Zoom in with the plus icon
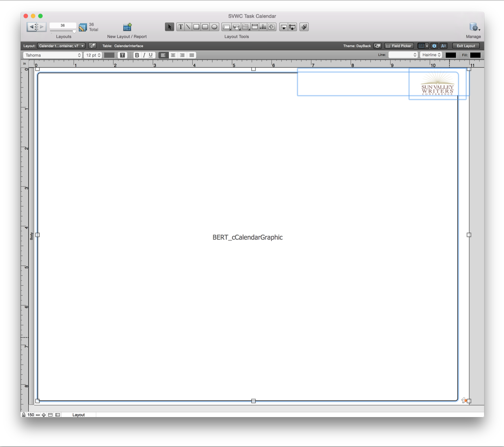Viewport: 504px width, 447px height. [44, 415]
